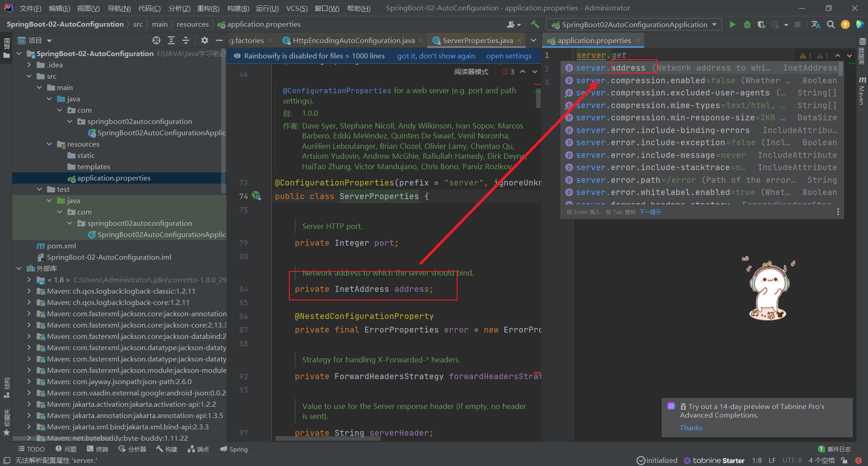The width and height of the screenshot is (868, 466).
Task: Toggle 阅读器模式 reader mode
Action: coord(471,71)
